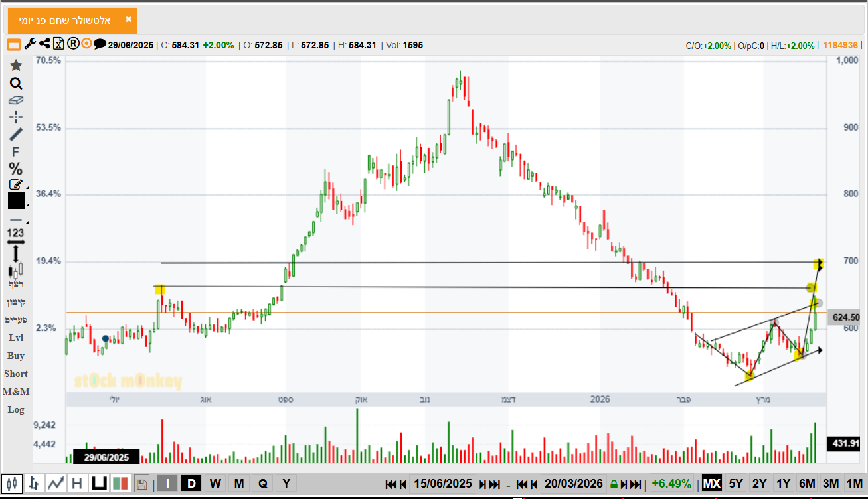Select the אלטשולר שחם פנ יומי tab
The height and width of the screenshot is (499, 868).
(72, 21)
